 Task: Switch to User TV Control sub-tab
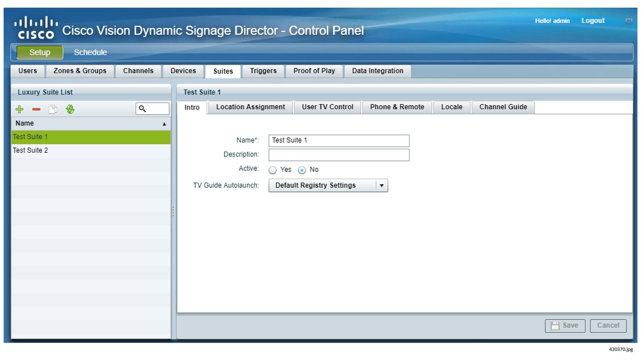(x=327, y=107)
